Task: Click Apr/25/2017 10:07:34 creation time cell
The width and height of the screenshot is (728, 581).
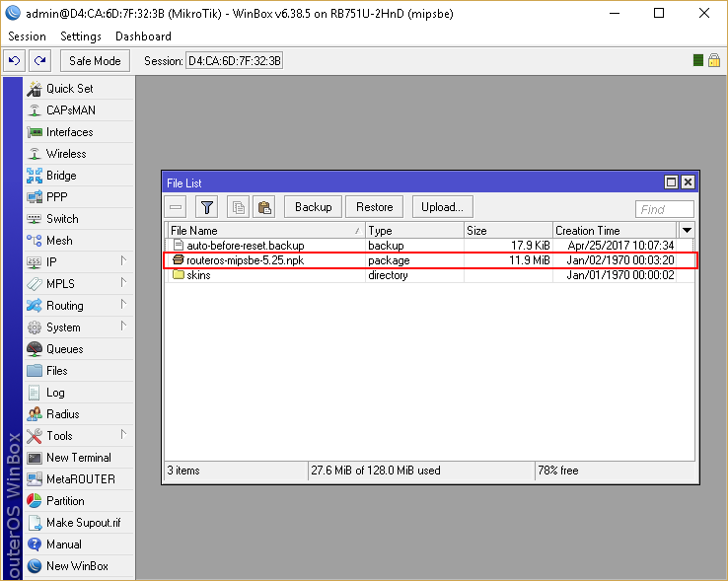Action: [x=620, y=246]
